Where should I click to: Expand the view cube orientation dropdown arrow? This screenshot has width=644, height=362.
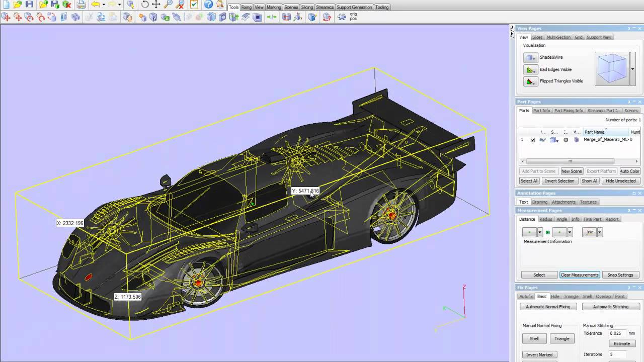tap(632, 69)
